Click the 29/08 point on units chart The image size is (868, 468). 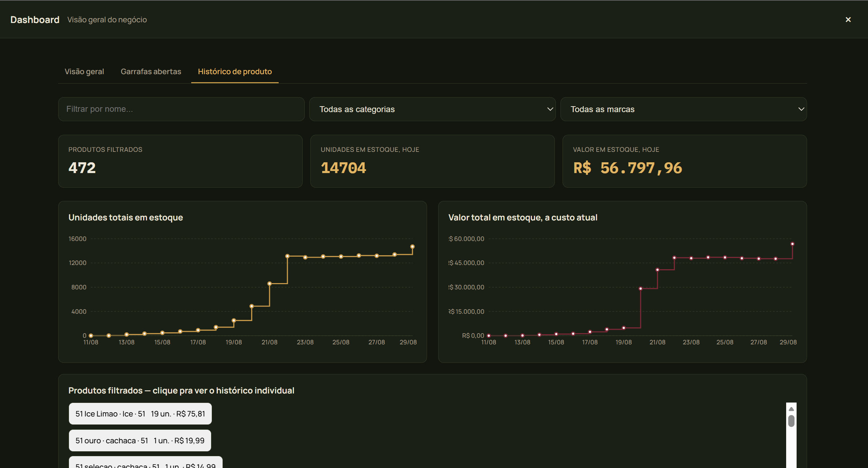click(x=412, y=247)
